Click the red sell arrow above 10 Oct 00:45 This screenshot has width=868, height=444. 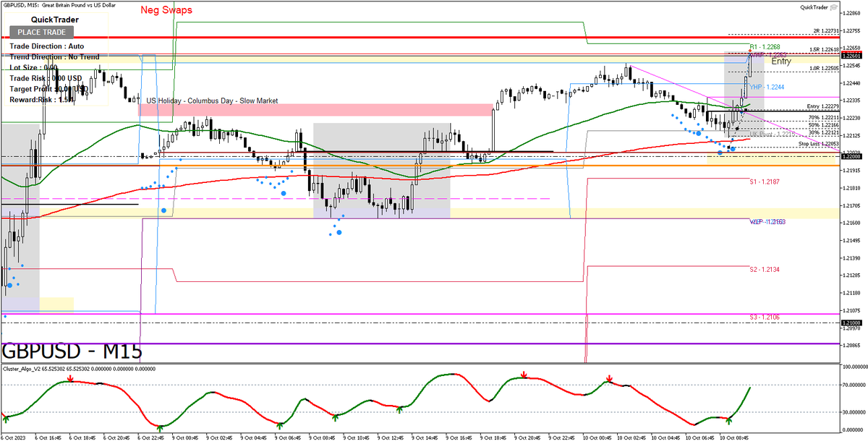pos(610,377)
